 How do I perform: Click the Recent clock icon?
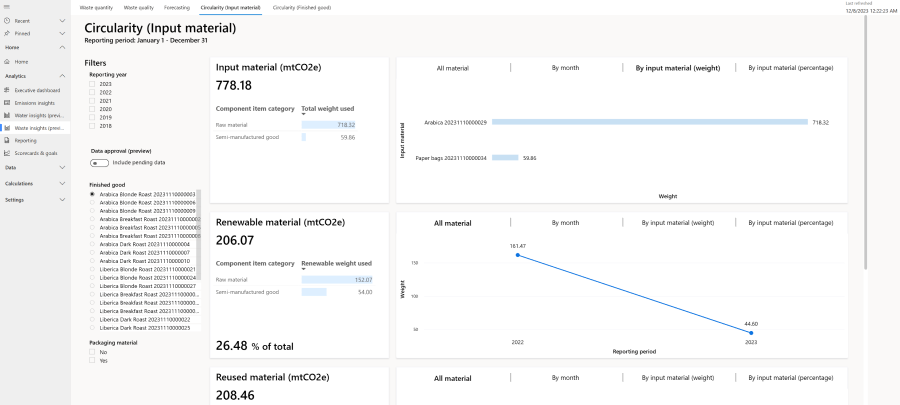(x=7, y=20)
